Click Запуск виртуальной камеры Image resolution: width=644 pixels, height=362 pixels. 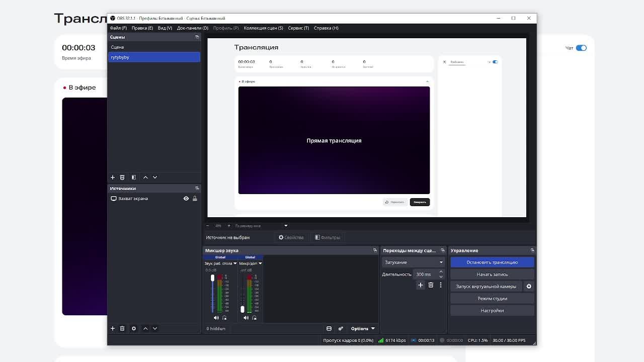[486, 287]
